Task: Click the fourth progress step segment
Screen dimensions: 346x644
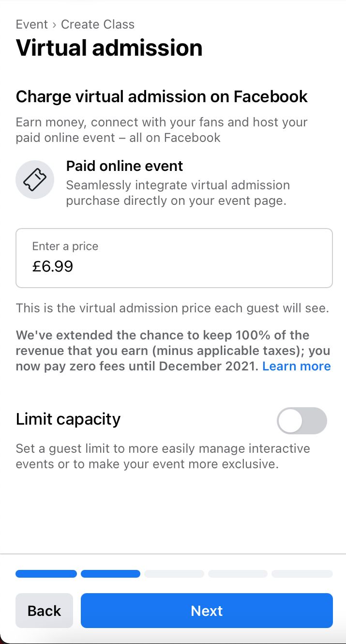Action: [238, 574]
